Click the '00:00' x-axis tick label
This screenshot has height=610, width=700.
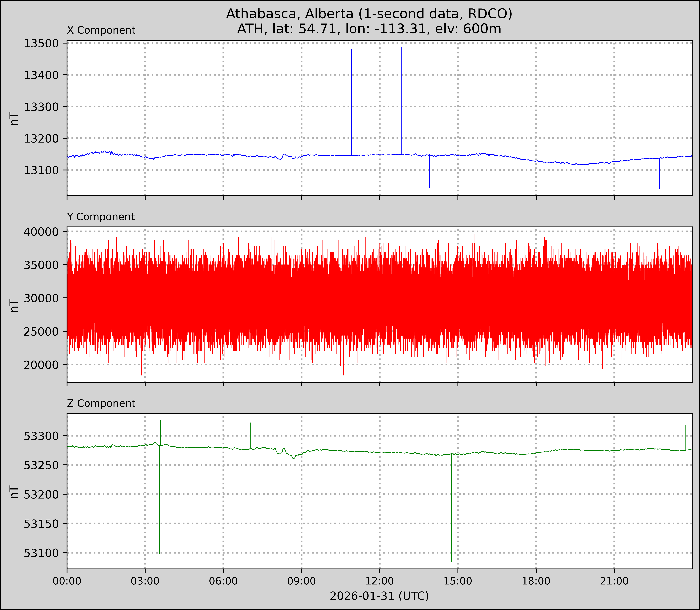click(67, 581)
